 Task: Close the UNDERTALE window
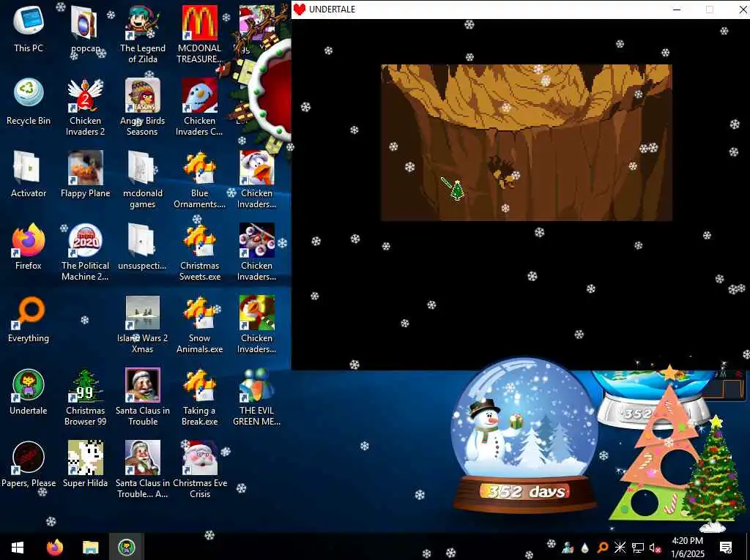(743, 9)
